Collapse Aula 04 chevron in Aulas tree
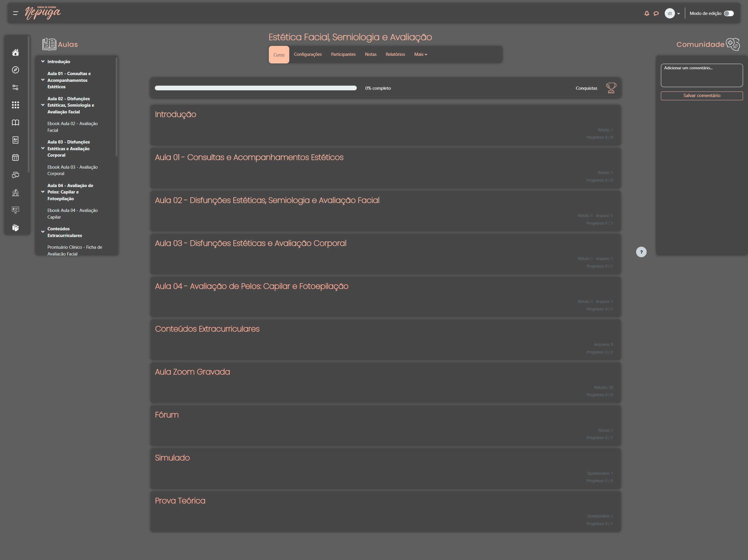The image size is (748, 560). [43, 192]
